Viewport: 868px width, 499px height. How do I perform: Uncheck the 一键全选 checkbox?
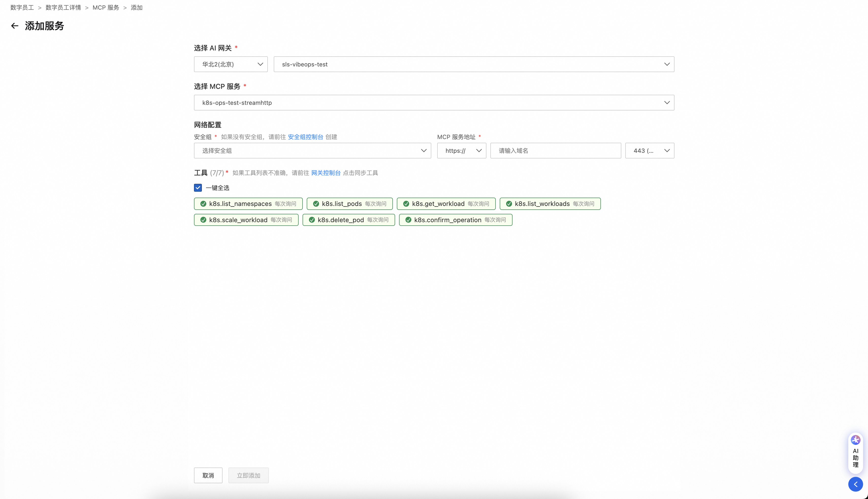(x=198, y=188)
